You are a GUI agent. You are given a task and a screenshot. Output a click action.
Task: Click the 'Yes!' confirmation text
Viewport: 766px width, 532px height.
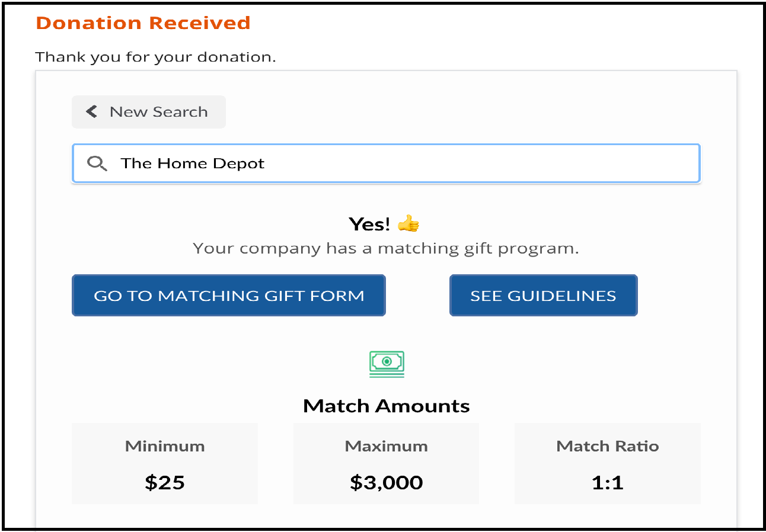click(369, 224)
